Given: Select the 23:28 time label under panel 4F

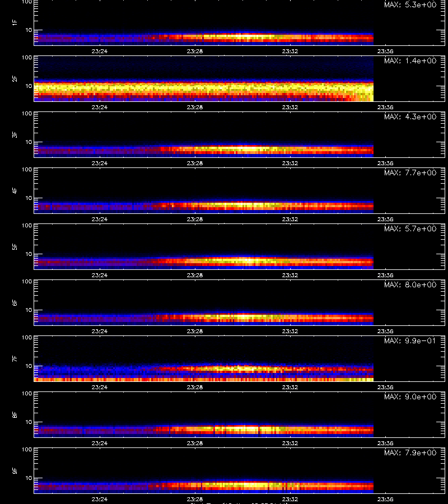Looking at the screenshot, I should [195, 219].
